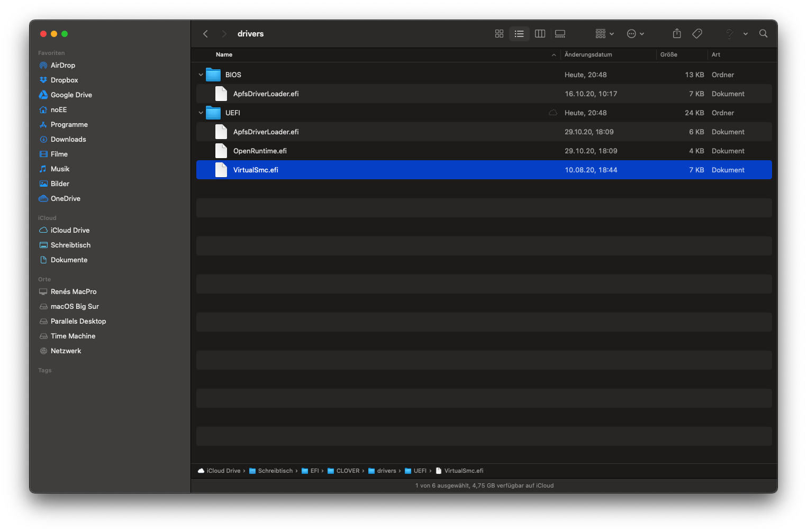Image resolution: width=807 pixels, height=532 pixels.
Task: Open the Time Machine volume
Action: pos(73,336)
